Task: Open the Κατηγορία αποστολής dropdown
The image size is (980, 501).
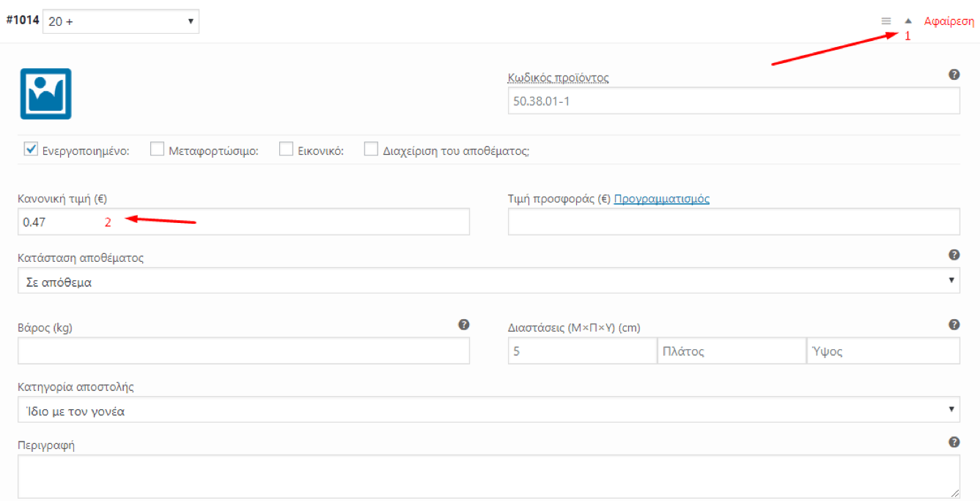Action: tap(488, 410)
